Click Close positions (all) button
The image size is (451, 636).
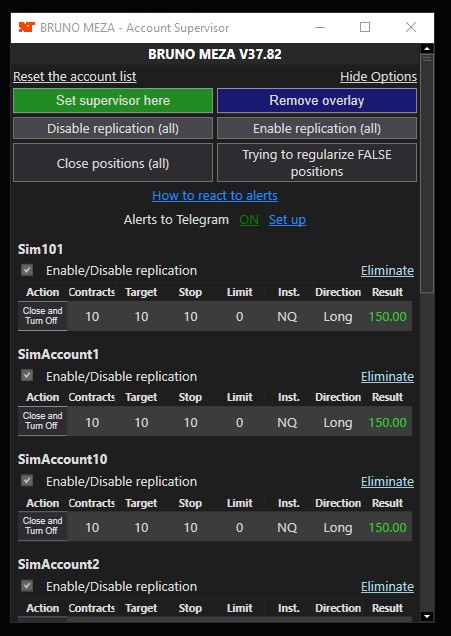click(113, 163)
